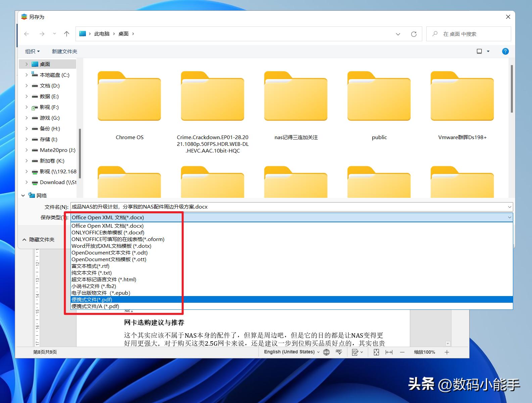Select the Crime.Crackdown folder
Screen dimensions: 532x403
(213, 112)
